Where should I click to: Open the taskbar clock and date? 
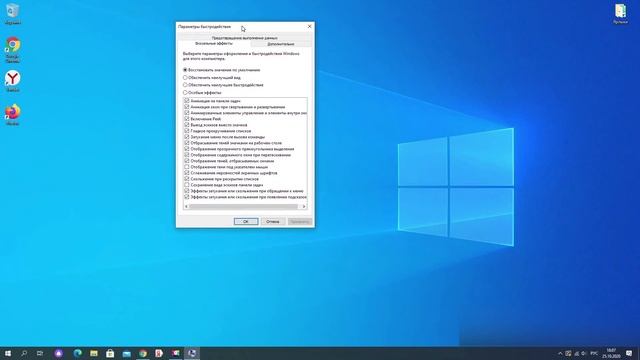coord(611,353)
